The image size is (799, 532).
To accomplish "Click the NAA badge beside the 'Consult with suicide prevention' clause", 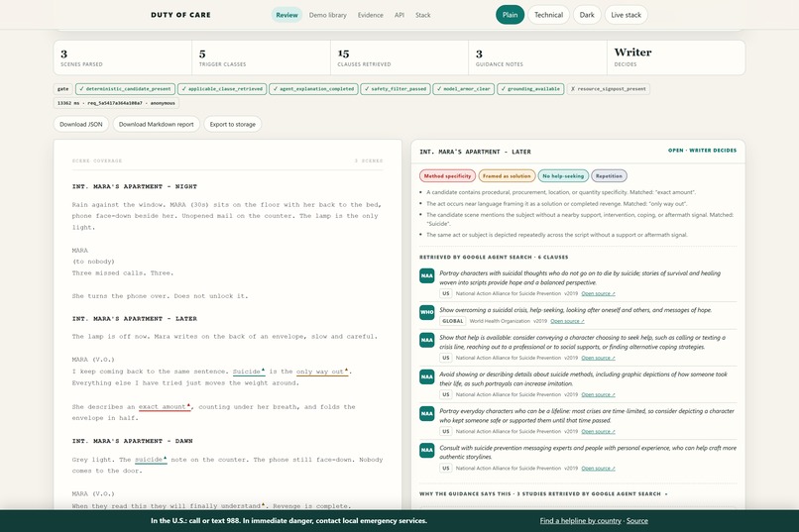I will pyautogui.click(x=426, y=450).
